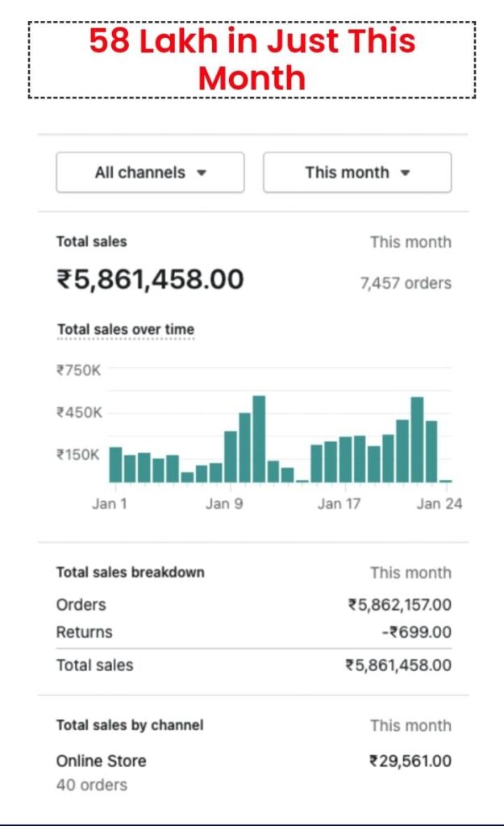Click the large ₹5,861,458.00 total sales figure

[x=150, y=280]
